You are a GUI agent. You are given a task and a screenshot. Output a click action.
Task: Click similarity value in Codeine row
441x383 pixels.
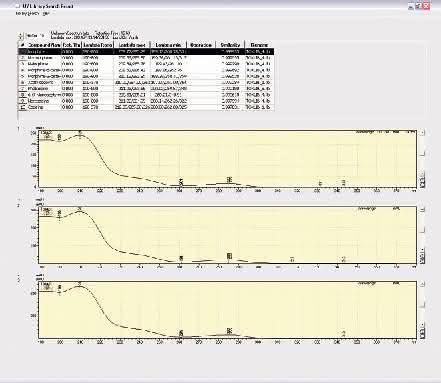click(230, 107)
